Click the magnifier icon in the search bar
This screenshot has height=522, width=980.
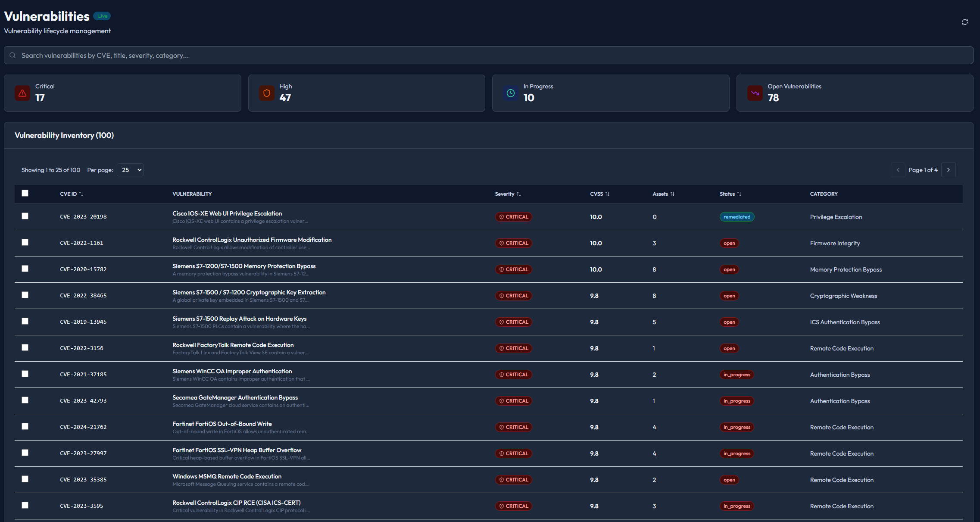[x=12, y=55]
